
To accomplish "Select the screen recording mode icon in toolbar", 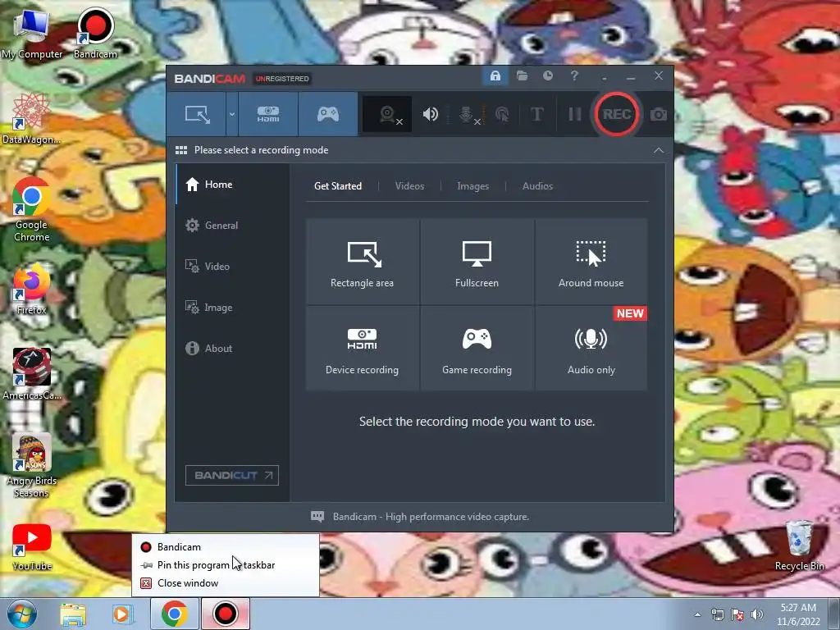I will pos(197,114).
